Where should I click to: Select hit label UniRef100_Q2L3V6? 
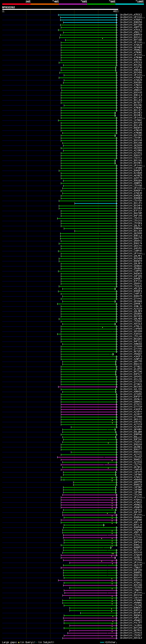[131, 389]
